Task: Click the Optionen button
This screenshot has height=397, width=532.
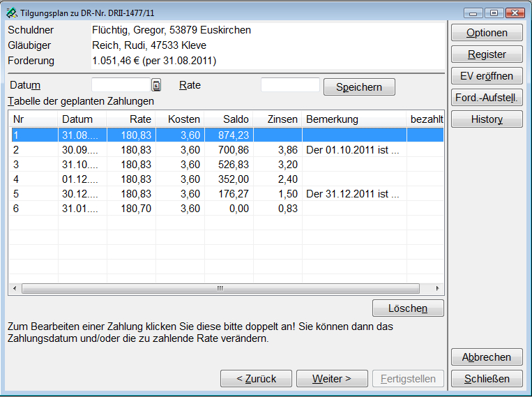Action: pos(487,33)
